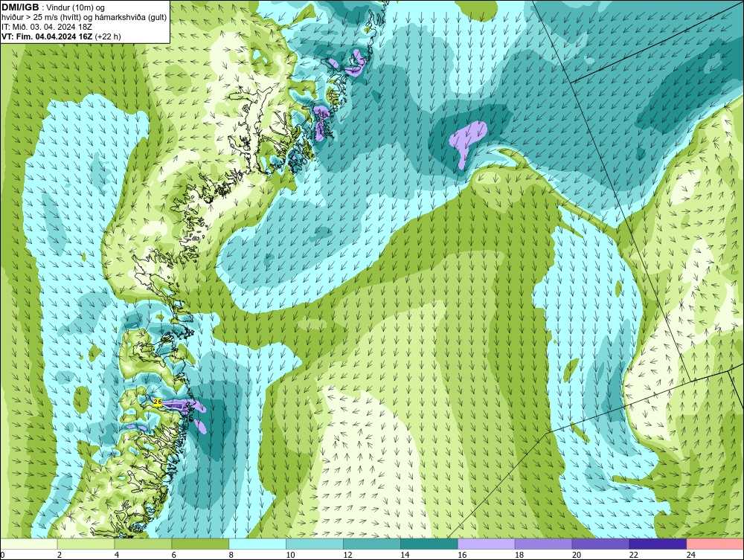Click the legend label '8'
Screen dimensions: 744x560
(x=231, y=555)
